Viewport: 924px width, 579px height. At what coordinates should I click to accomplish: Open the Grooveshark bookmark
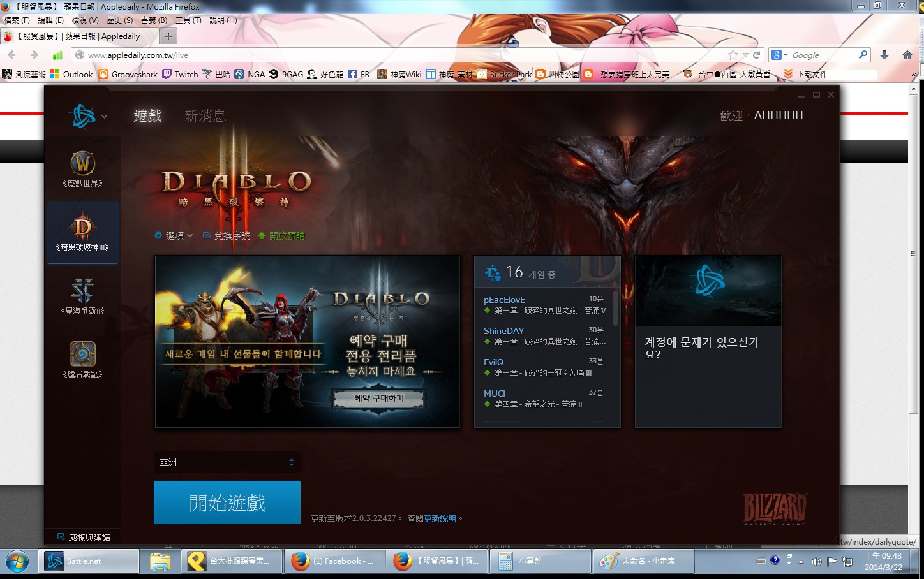(x=128, y=74)
